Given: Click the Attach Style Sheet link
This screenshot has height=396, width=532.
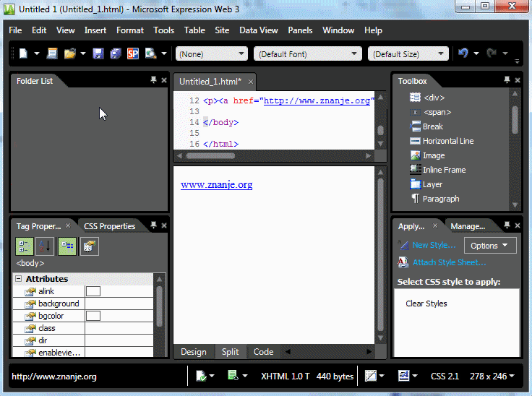Looking at the screenshot, I should (x=449, y=262).
